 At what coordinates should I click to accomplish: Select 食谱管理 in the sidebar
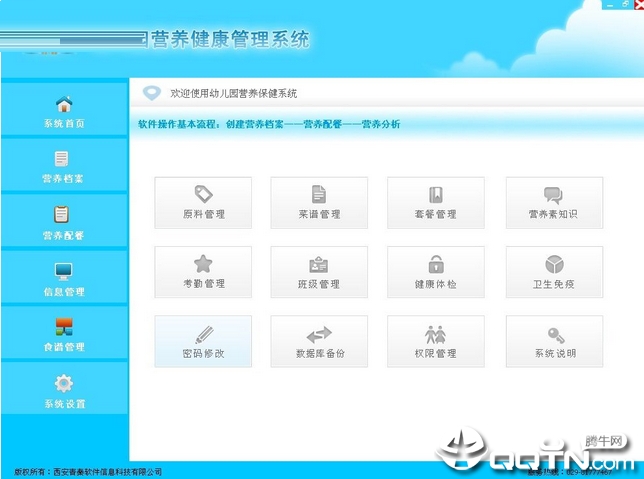(x=64, y=334)
